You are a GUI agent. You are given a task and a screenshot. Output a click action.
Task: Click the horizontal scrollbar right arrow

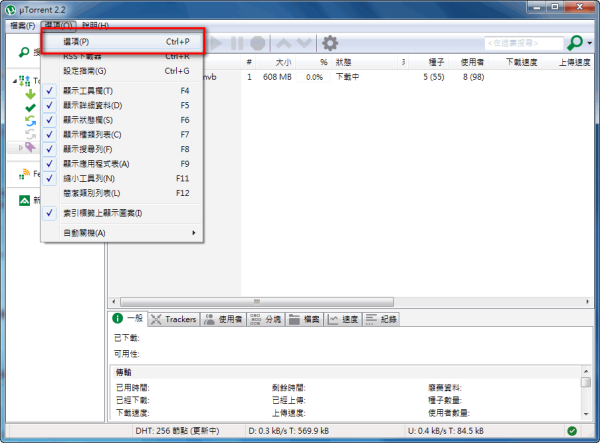click(x=587, y=302)
